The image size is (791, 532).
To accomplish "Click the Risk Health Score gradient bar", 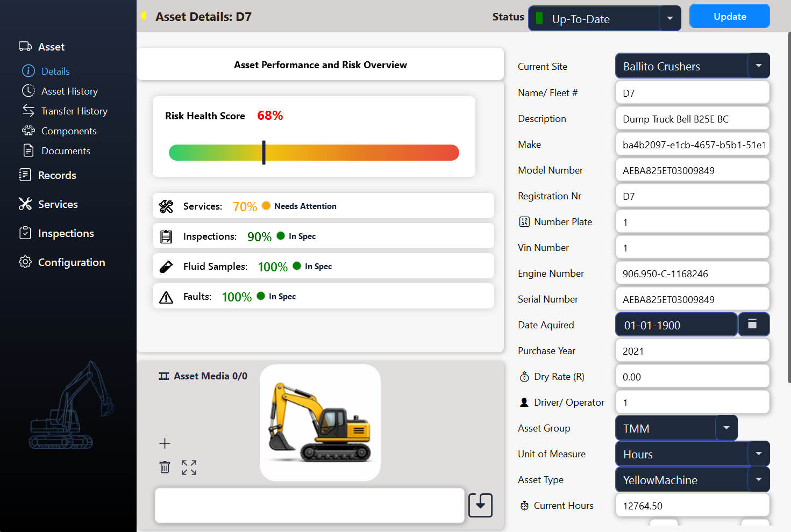I will tap(314, 153).
